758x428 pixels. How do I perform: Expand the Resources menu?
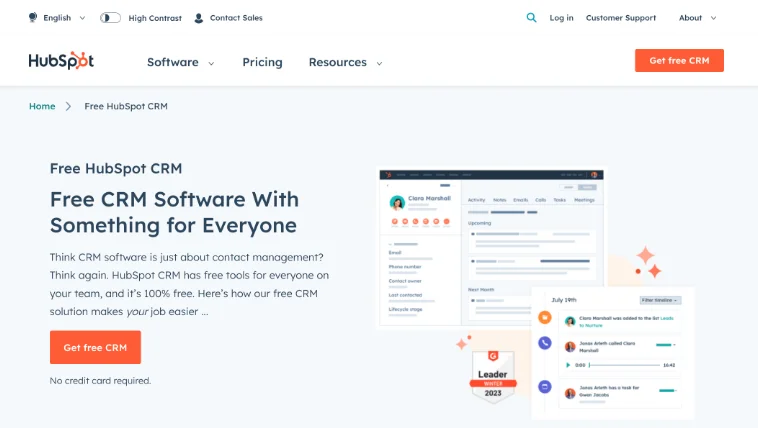click(x=346, y=62)
